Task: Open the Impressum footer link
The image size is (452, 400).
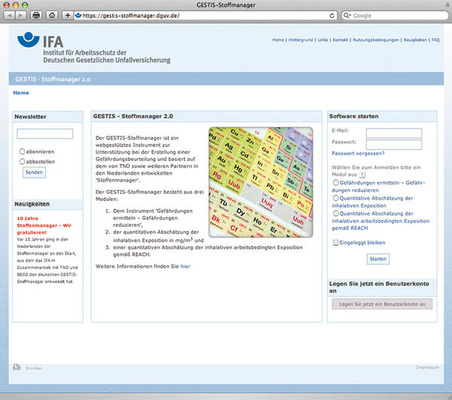Action: (428, 367)
